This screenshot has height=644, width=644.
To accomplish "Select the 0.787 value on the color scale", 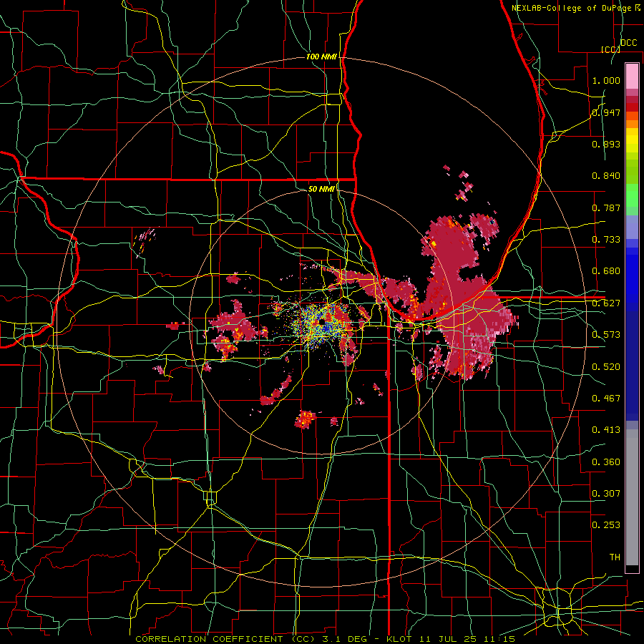I will coord(606,208).
